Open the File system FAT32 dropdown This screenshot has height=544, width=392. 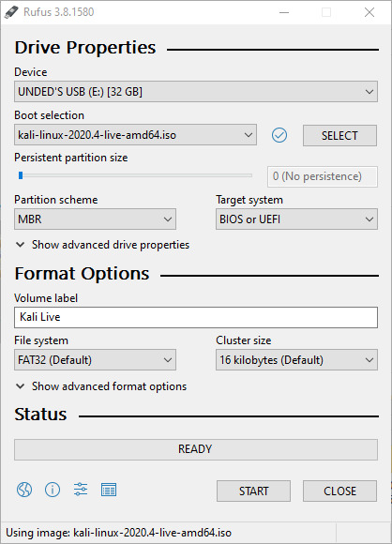[x=95, y=360]
